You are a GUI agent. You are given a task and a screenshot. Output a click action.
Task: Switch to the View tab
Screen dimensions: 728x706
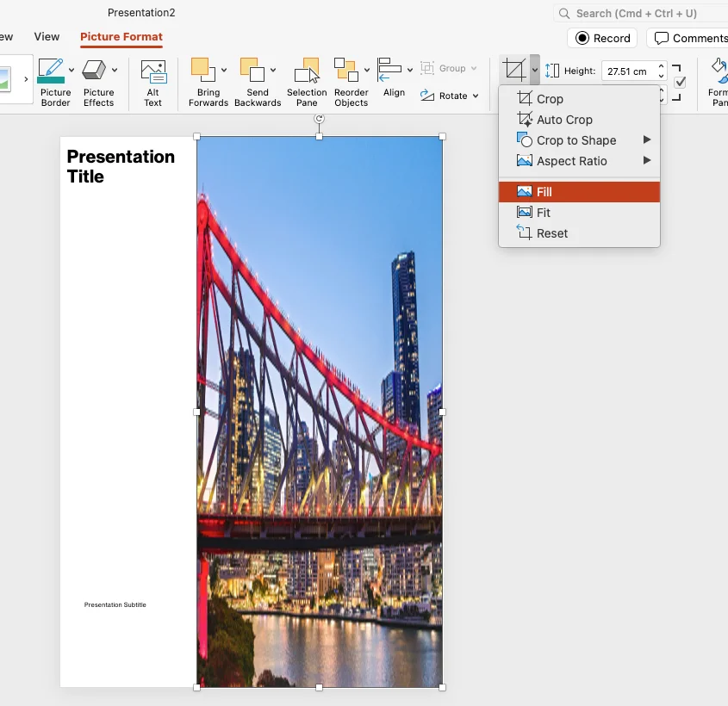pyautogui.click(x=47, y=37)
